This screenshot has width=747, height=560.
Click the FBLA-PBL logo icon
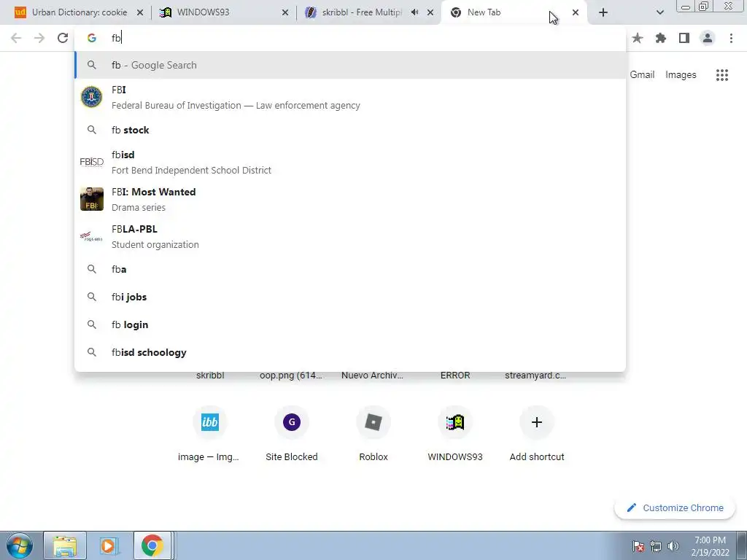(91, 236)
